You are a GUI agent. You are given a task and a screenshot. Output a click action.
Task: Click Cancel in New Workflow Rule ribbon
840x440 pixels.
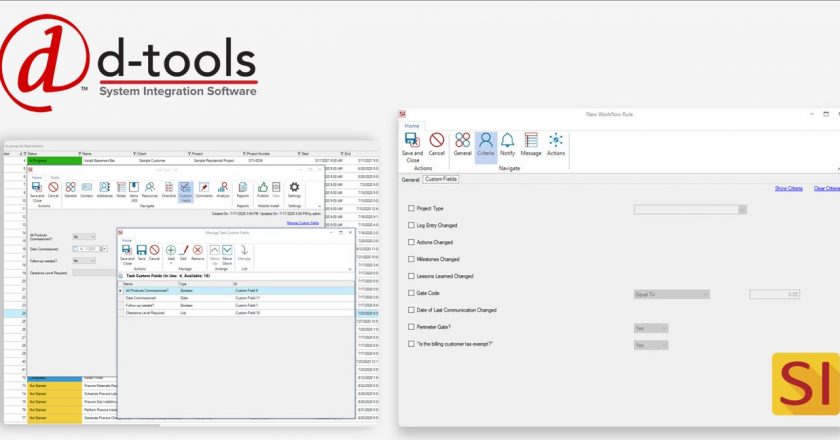[x=437, y=144]
